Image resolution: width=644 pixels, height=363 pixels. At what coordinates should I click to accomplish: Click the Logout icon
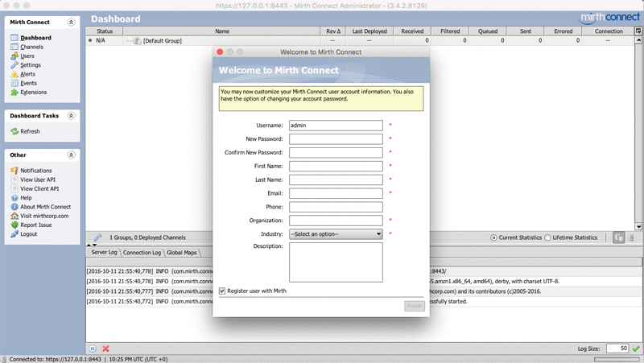click(x=14, y=233)
